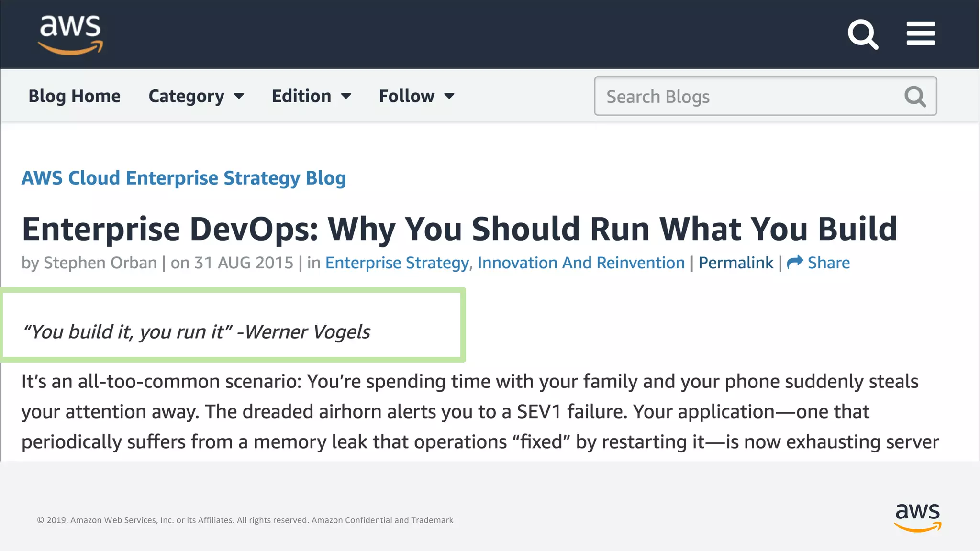Click the Share arrow icon
The height and width of the screenshot is (551, 980).
coord(795,262)
